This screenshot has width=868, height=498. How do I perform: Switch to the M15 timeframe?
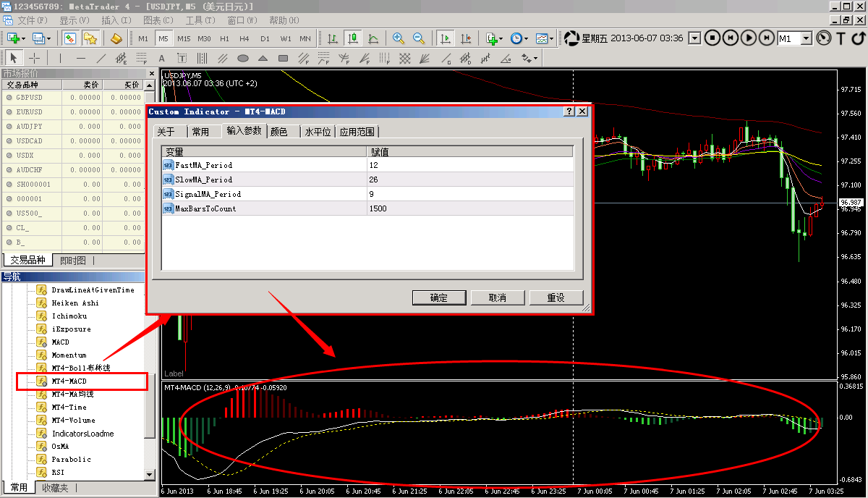click(184, 38)
